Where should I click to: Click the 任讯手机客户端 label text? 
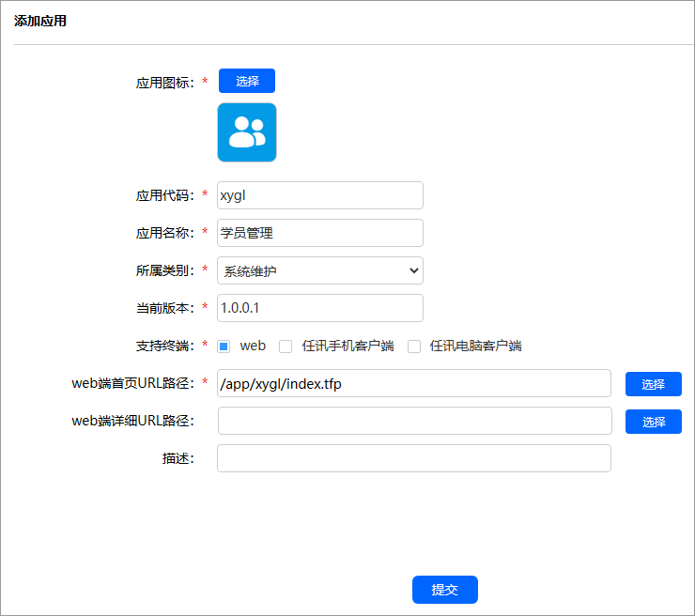point(347,346)
